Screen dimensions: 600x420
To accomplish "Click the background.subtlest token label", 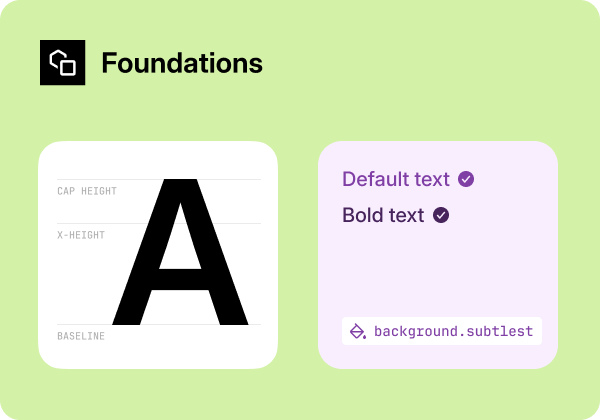I will pyautogui.click(x=453, y=331).
